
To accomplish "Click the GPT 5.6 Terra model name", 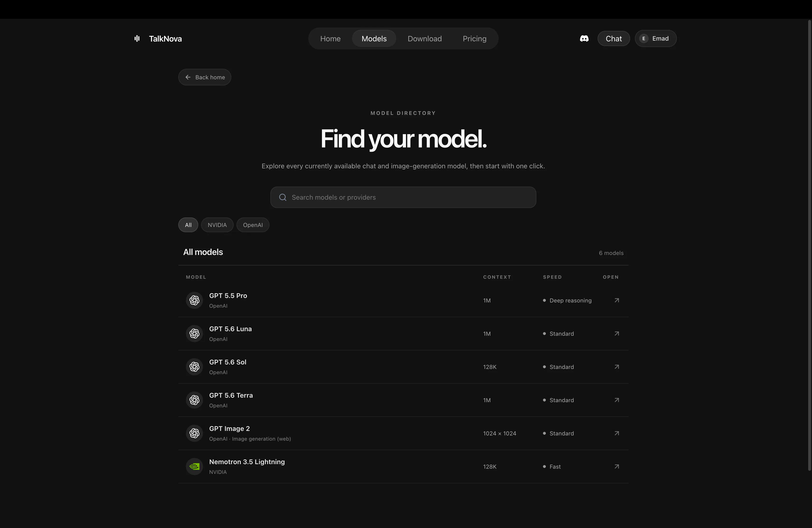I will [x=231, y=395].
